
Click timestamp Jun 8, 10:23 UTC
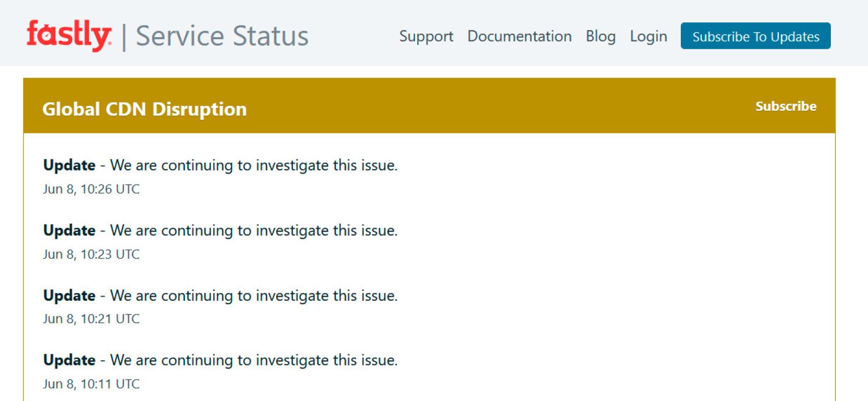pos(91,254)
